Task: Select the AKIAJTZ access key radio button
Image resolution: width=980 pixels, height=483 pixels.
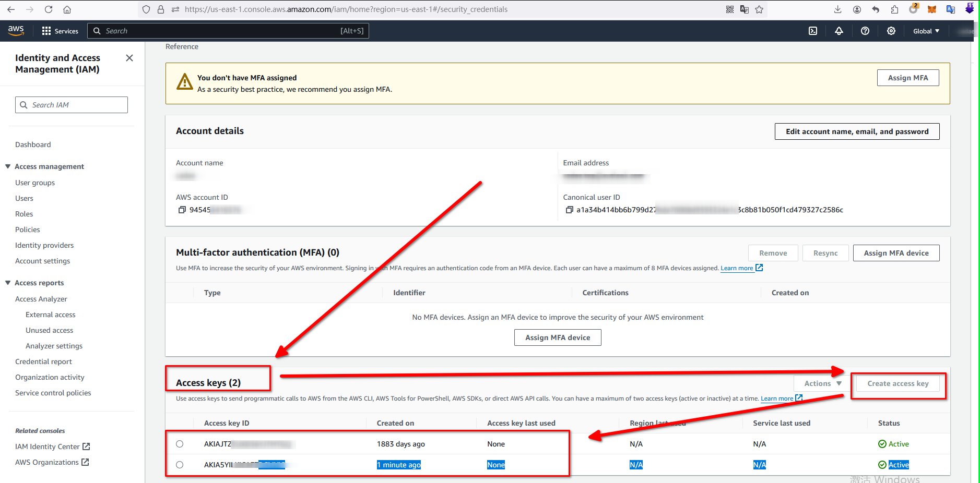Action: (180, 444)
